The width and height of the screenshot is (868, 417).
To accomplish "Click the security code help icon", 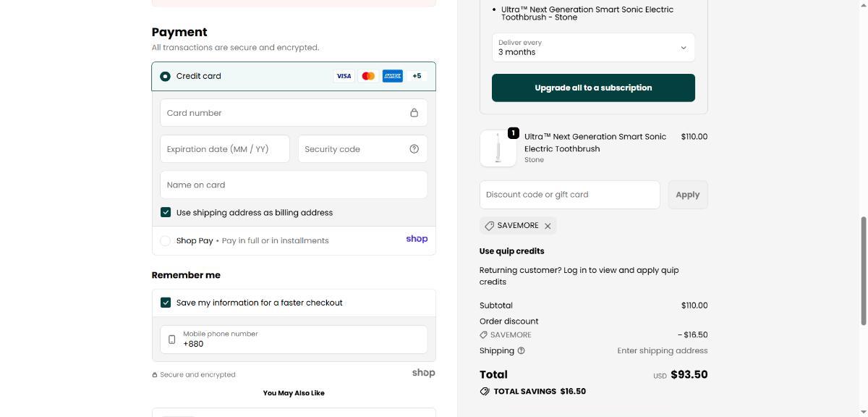I will point(414,149).
